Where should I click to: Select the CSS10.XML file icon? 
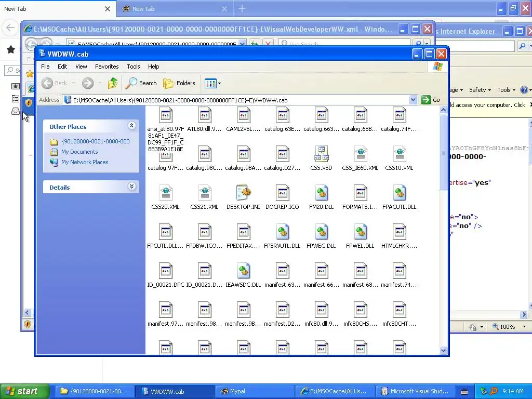coord(400,154)
